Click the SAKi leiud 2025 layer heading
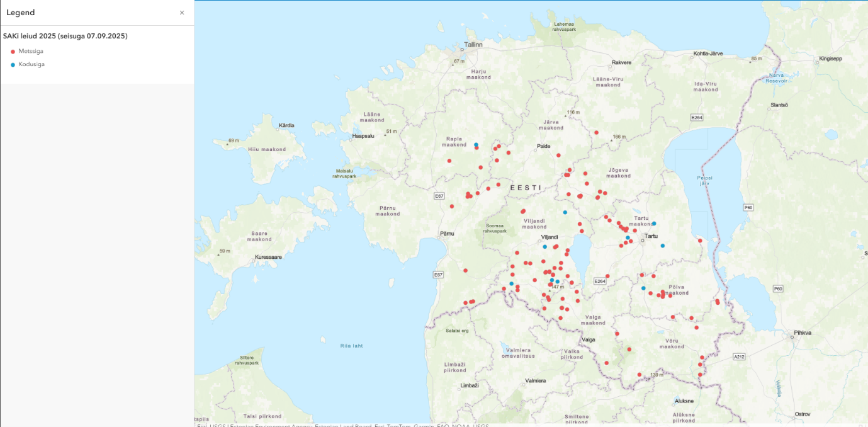The height and width of the screenshot is (427, 868). pyautogui.click(x=65, y=37)
